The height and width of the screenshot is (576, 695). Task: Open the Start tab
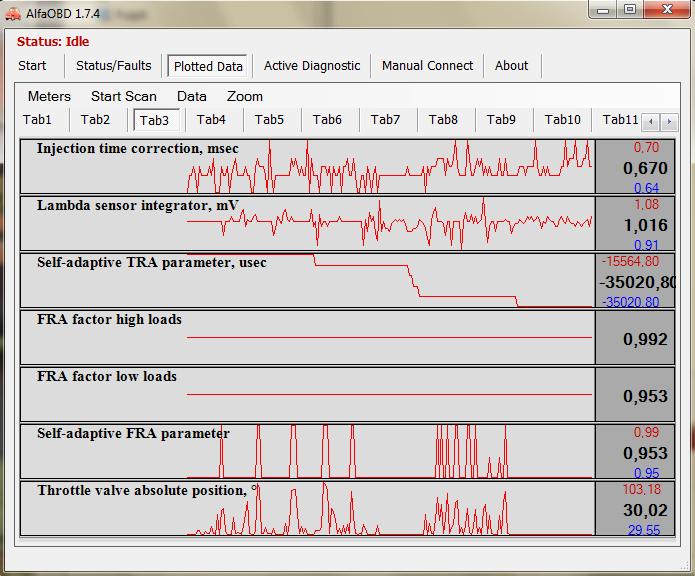click(x=32, y=66)
